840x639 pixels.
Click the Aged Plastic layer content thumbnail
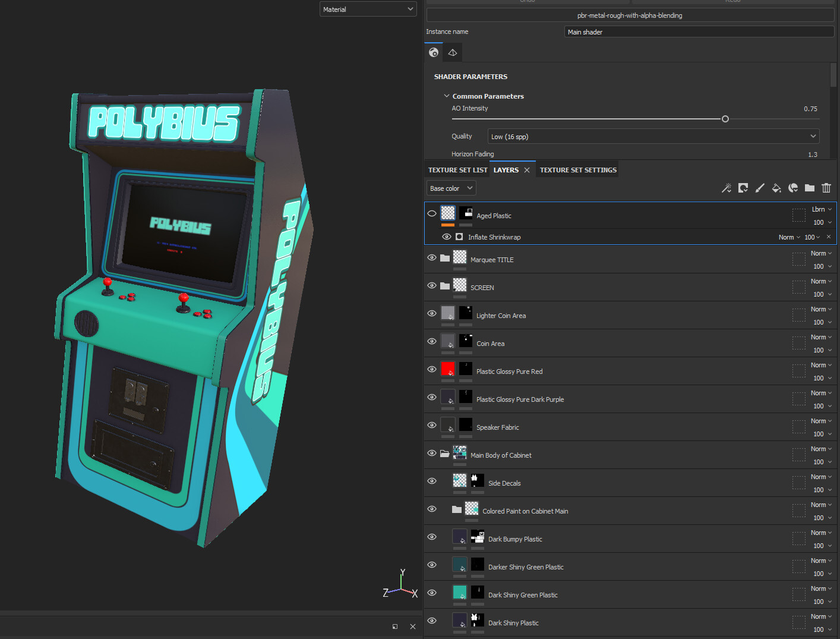pyautogui.click(x=448, y=213)
